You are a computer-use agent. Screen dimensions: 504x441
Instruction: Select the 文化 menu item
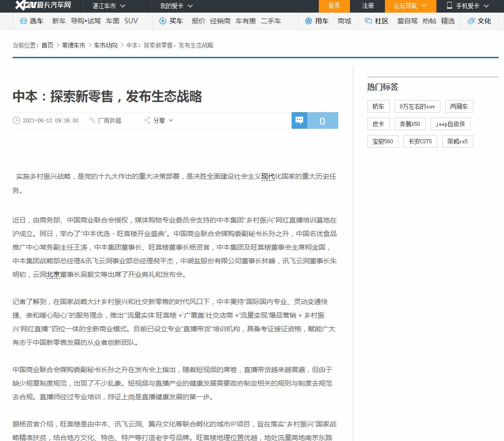484,21
